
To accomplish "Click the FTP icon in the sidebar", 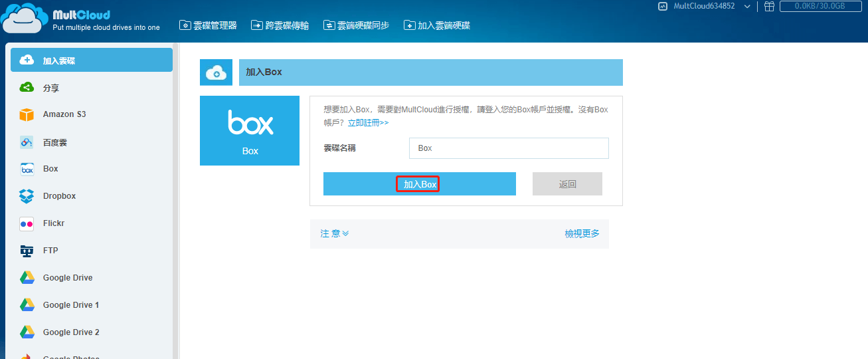I will (x=27, y=251).
